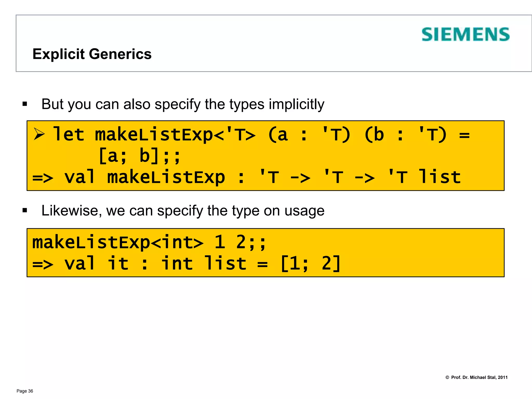Click the '=>' arrow before 'val makeListExp'

(43, 178)
